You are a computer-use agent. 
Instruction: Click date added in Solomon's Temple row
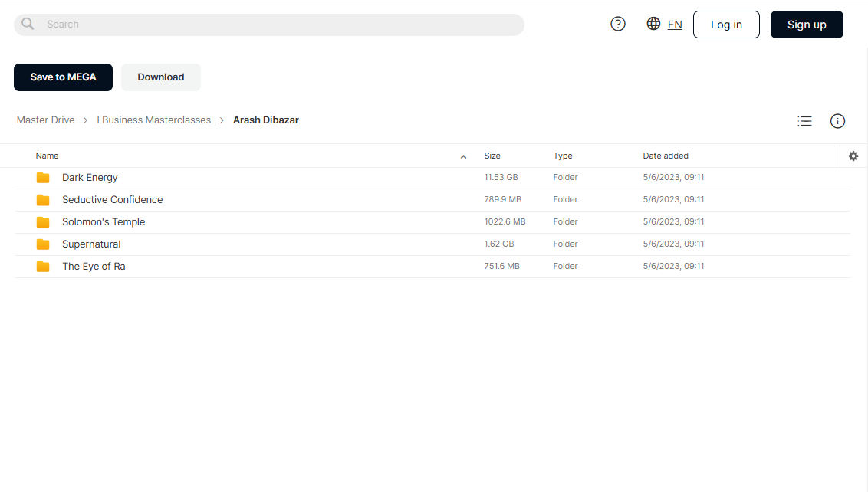pyautogui.click(x=673, y=221)
